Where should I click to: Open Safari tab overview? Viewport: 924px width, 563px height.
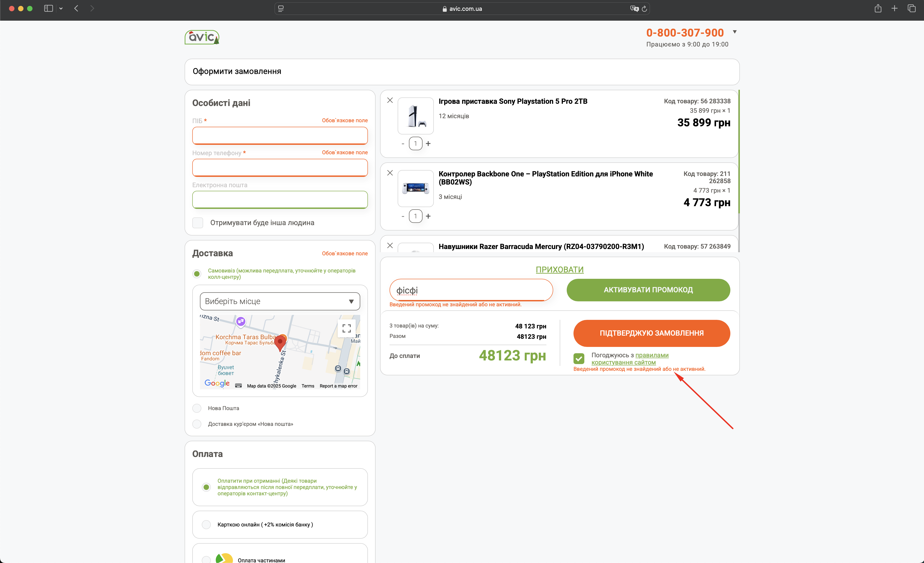coord(911,9)
